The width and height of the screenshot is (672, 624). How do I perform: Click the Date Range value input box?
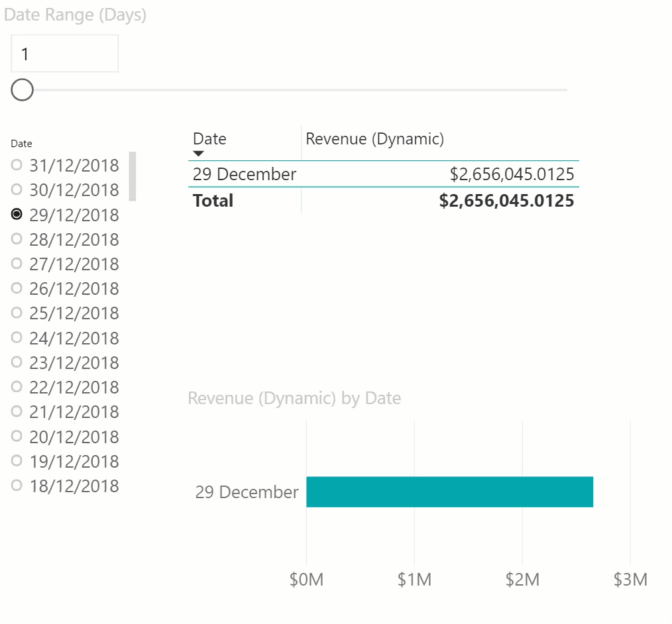[x=64, y=54]
